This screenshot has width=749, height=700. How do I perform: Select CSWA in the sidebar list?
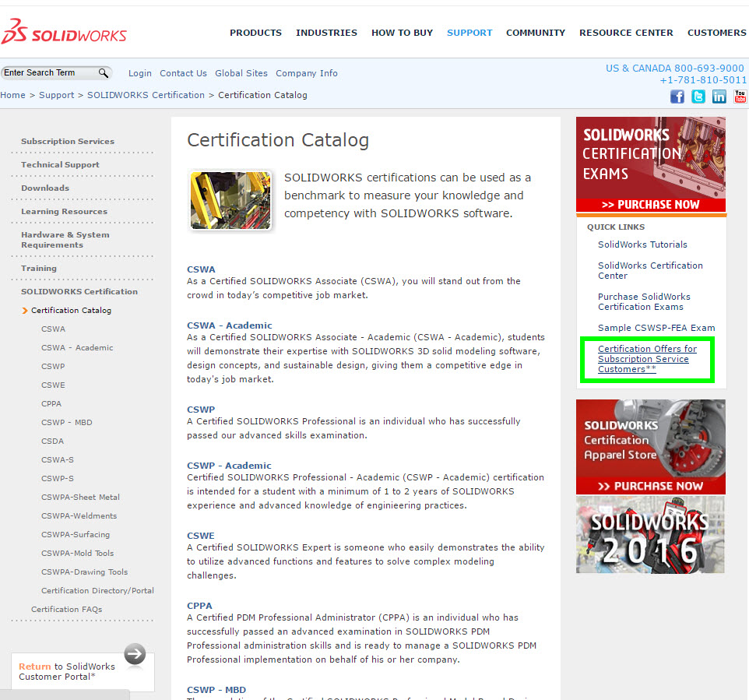point(54,329)
